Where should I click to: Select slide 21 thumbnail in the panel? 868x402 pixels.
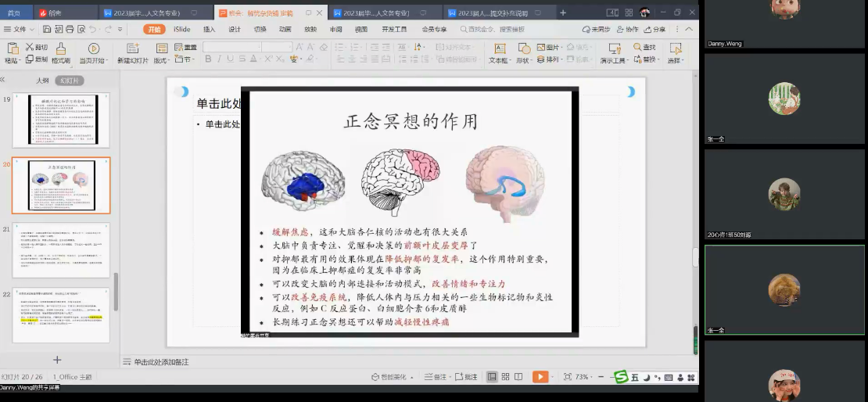tap(61, 250)
